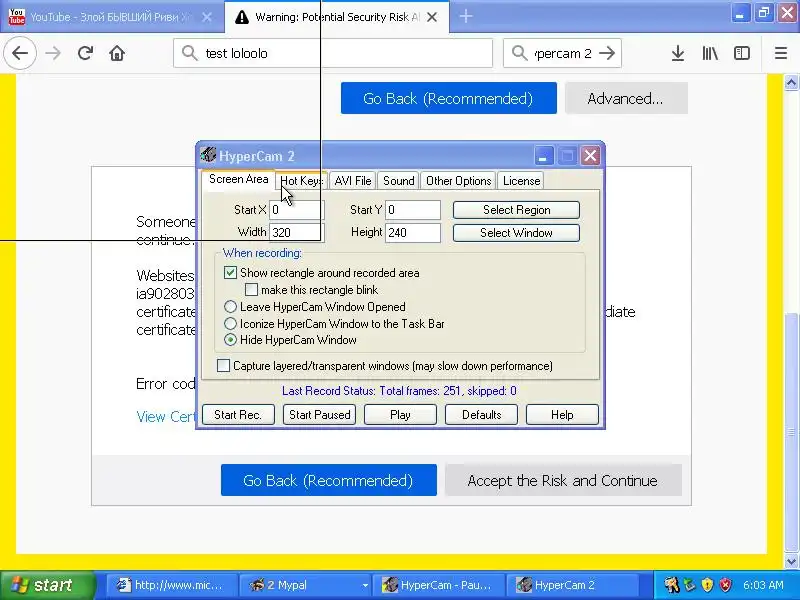The width and height of the screenshot is (800, 600).
Task: Click the Start X input field
Action: [296, 210]
